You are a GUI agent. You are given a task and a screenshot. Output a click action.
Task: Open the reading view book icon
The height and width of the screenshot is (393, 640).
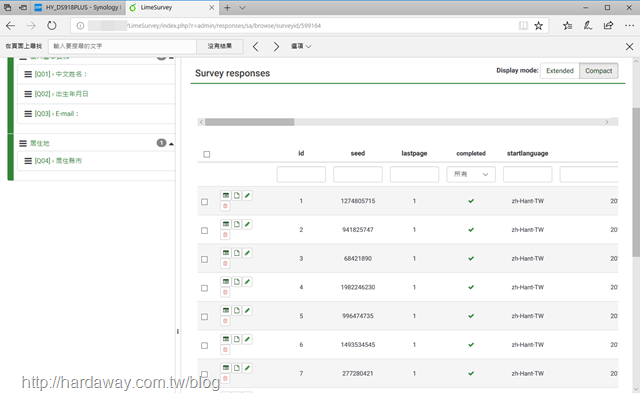pos(523,26)
